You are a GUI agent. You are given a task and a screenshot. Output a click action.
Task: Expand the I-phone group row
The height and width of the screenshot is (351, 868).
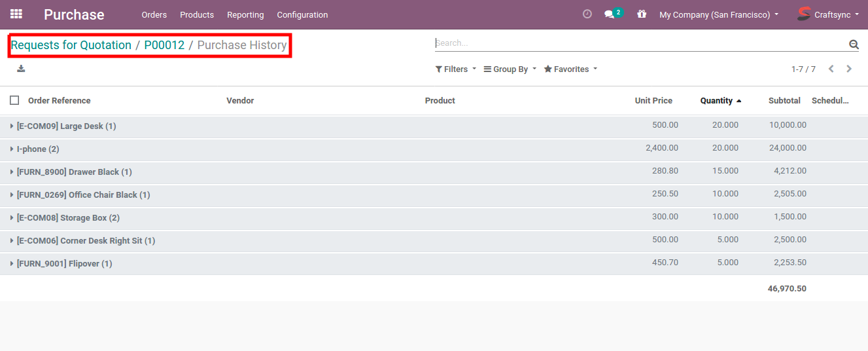37,149
